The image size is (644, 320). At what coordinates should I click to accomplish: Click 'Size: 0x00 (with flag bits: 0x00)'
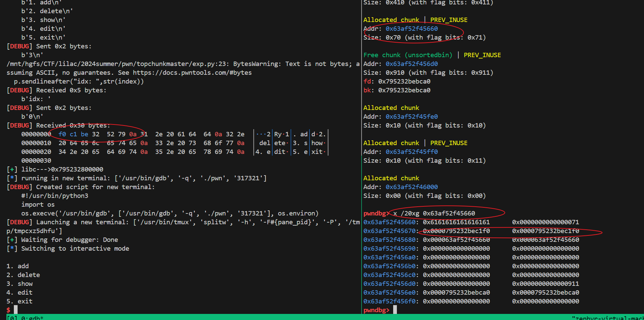tap(425, 196)
